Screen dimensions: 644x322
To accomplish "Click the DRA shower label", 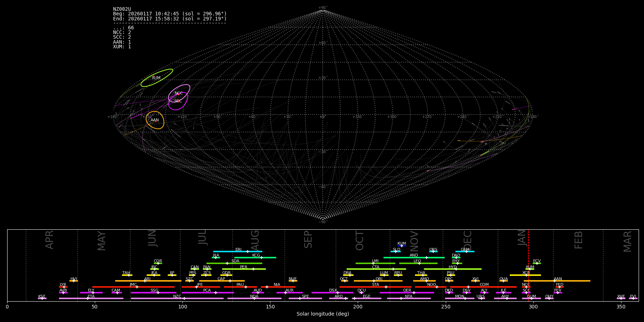I will point(347,273).
